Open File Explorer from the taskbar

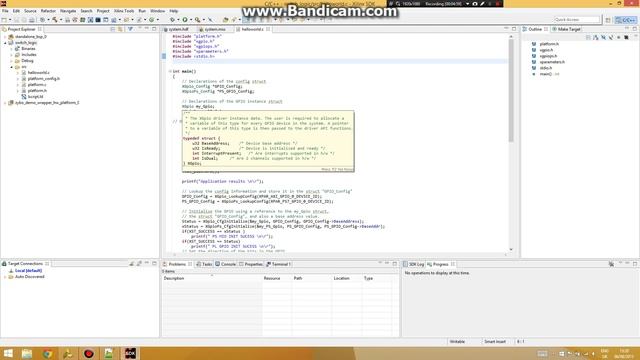coord(27,353)
